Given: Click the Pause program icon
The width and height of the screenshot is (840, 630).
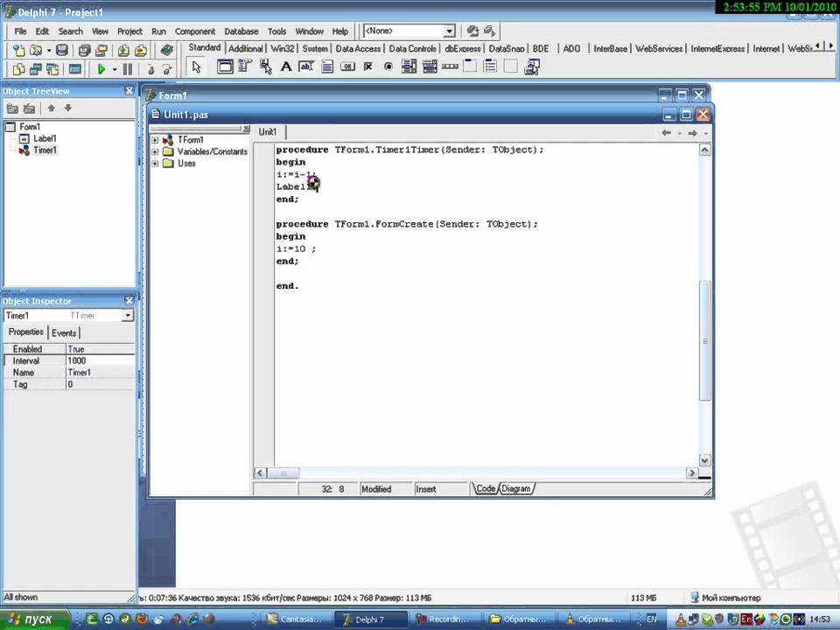Looking at the screenshot, I should point(128,68).
